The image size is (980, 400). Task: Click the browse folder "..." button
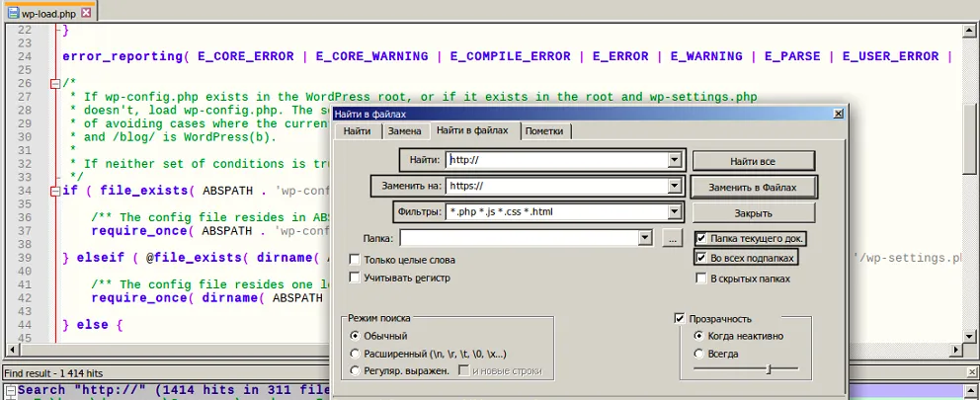671,238
